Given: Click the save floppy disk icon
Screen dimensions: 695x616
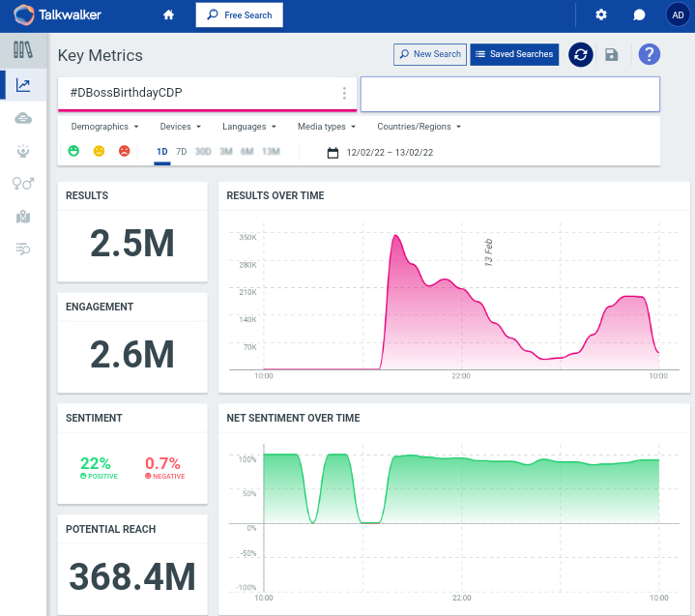Looking at the screenshot, I should (612, 55).
